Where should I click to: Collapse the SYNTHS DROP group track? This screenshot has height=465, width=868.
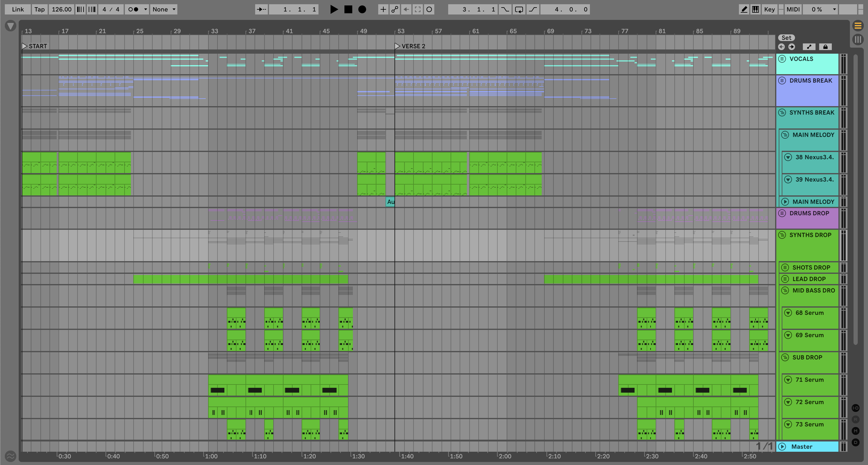782,235
